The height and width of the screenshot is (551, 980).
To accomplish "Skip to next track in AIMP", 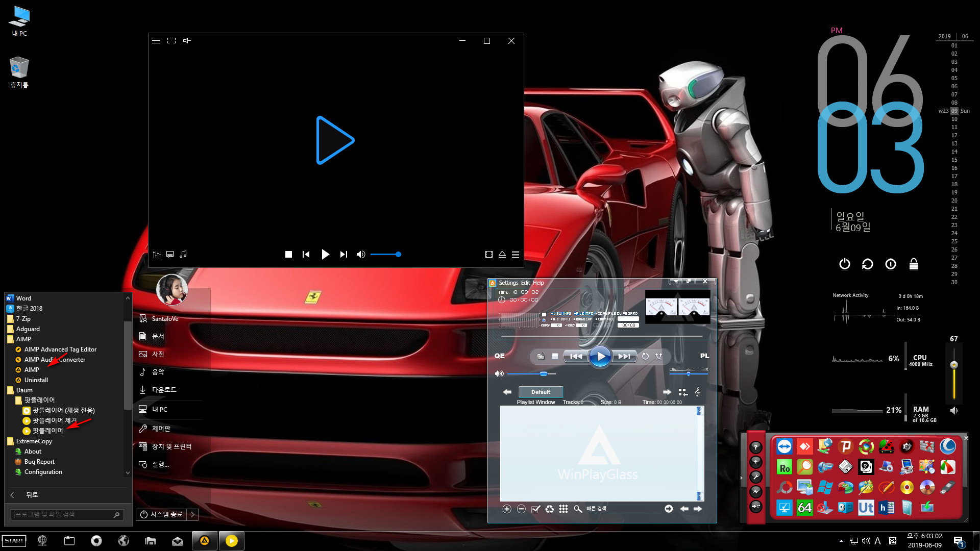I will click(x=624, y=356).
